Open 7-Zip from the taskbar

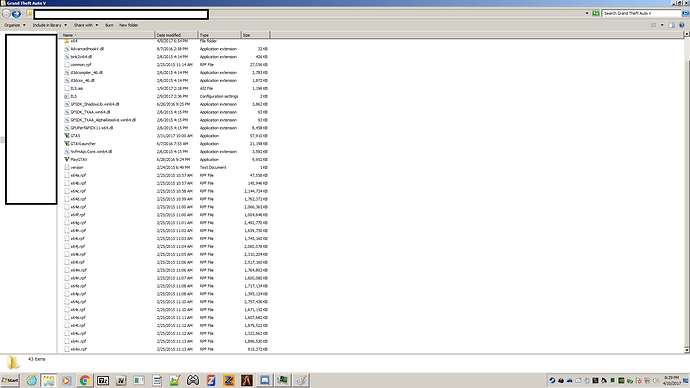103,380
